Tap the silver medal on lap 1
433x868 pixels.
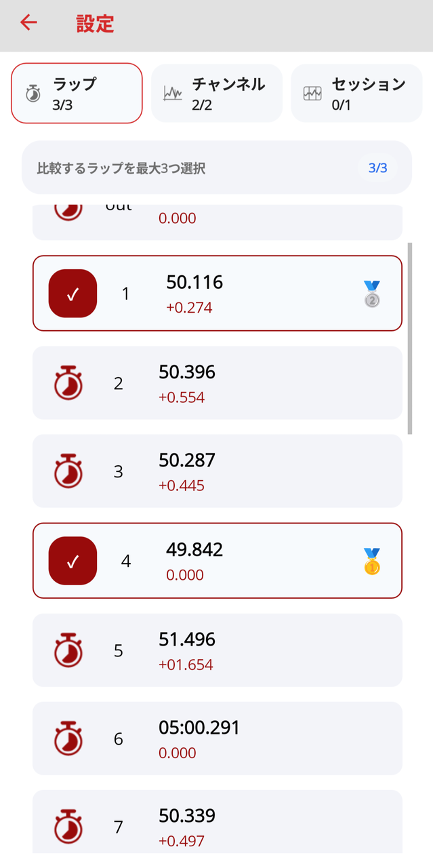pos(371,294)
